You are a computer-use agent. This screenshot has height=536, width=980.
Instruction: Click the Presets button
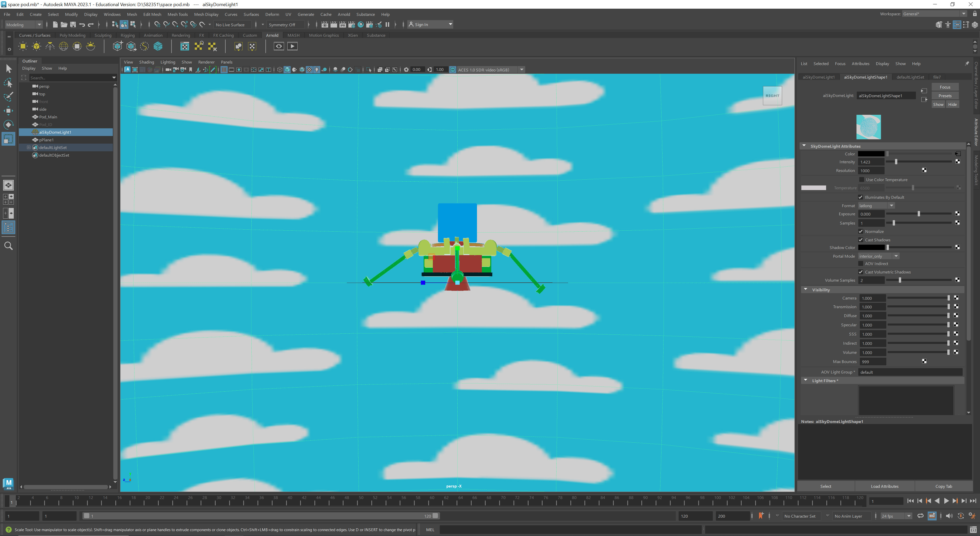tap(945, 95)
